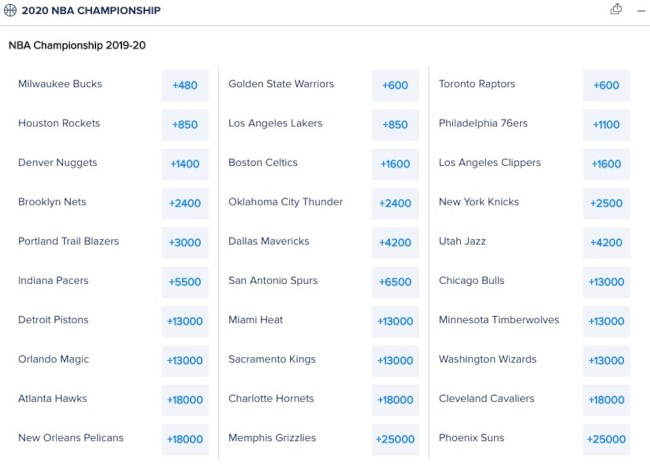This screenshot has width=650, height=468.
Task: Select Milwaukee Bucks +480 odds
Action: pos(185,85)
